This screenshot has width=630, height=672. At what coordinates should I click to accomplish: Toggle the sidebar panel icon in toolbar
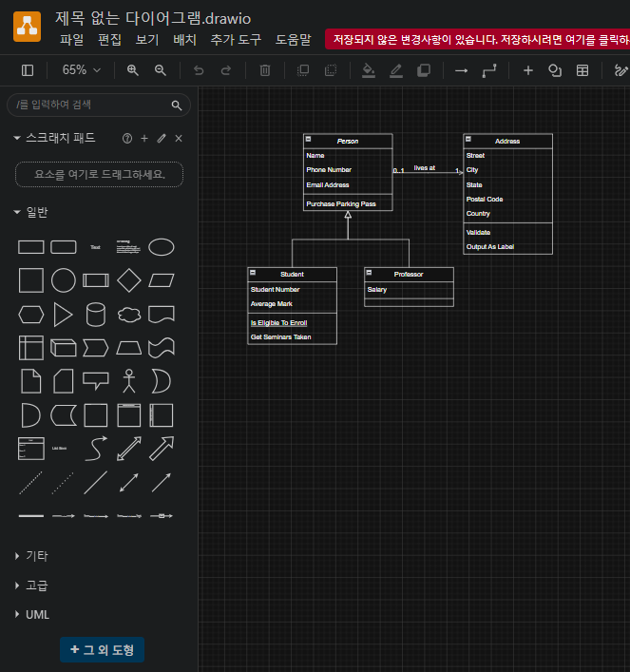pos(28,70)
